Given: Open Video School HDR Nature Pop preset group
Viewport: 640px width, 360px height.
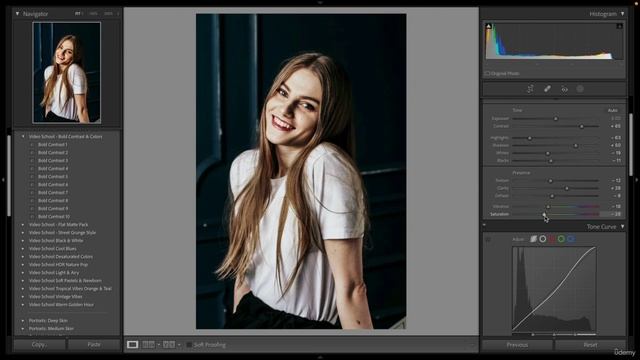Looking at the screenshot, I should (58, 264).
